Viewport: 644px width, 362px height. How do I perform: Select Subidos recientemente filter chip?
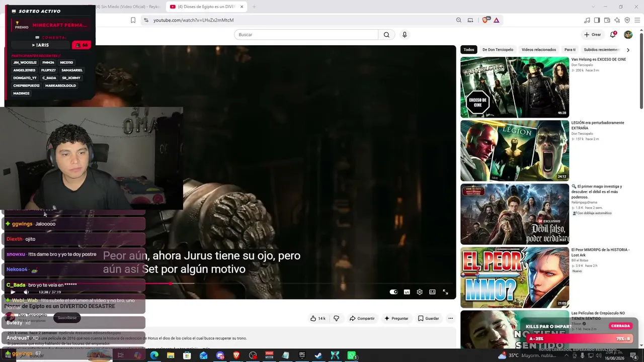[x=601, y=50]
